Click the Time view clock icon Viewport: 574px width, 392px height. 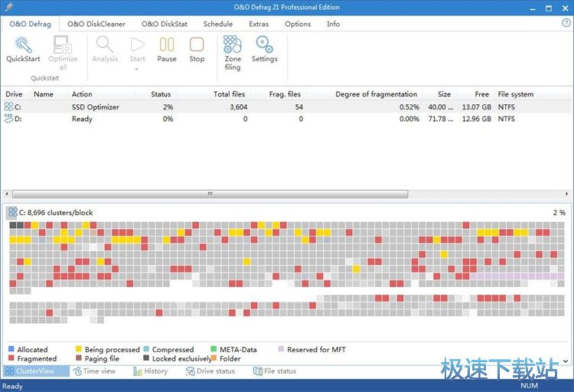[77, 371]
